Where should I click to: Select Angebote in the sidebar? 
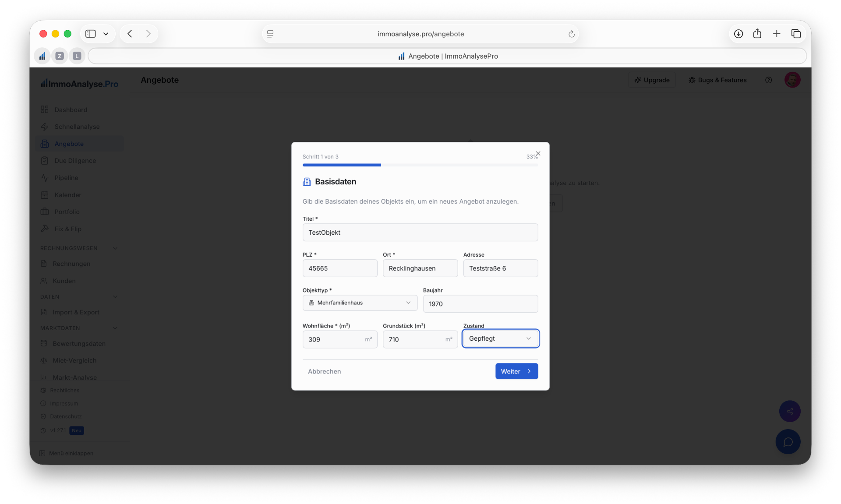click(x=79, y=144)
